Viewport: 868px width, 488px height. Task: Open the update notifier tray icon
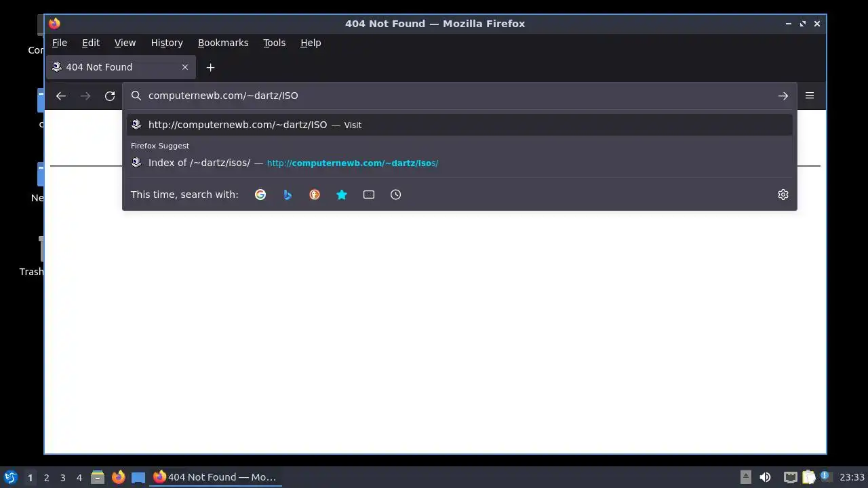click(825, 476)
